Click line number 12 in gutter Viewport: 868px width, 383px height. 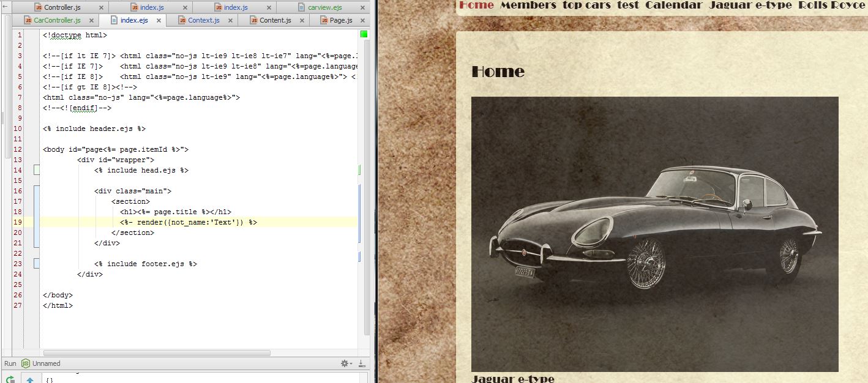pos(17,149)
